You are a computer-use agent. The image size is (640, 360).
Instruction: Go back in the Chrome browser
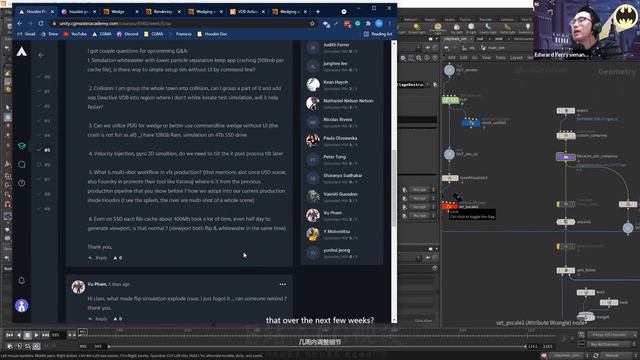(20, 23)
